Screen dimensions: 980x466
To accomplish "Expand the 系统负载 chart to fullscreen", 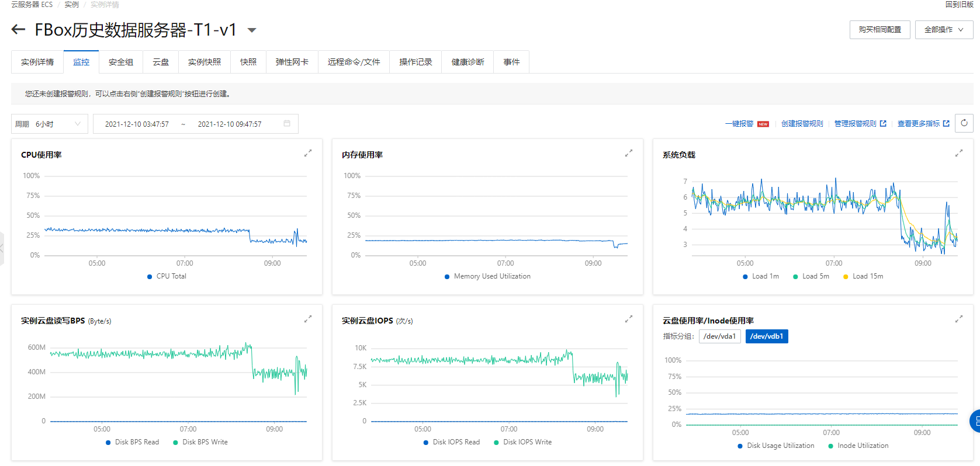I will tap(959, 154).
